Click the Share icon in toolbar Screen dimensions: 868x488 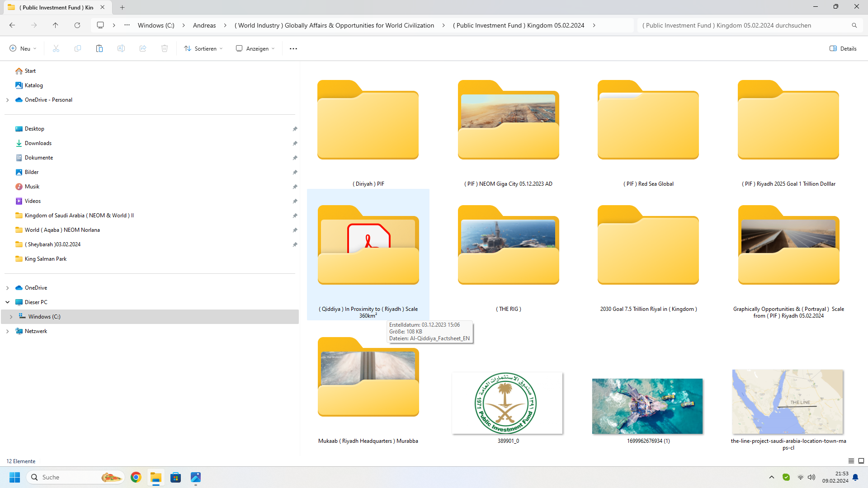pos(143,48)
